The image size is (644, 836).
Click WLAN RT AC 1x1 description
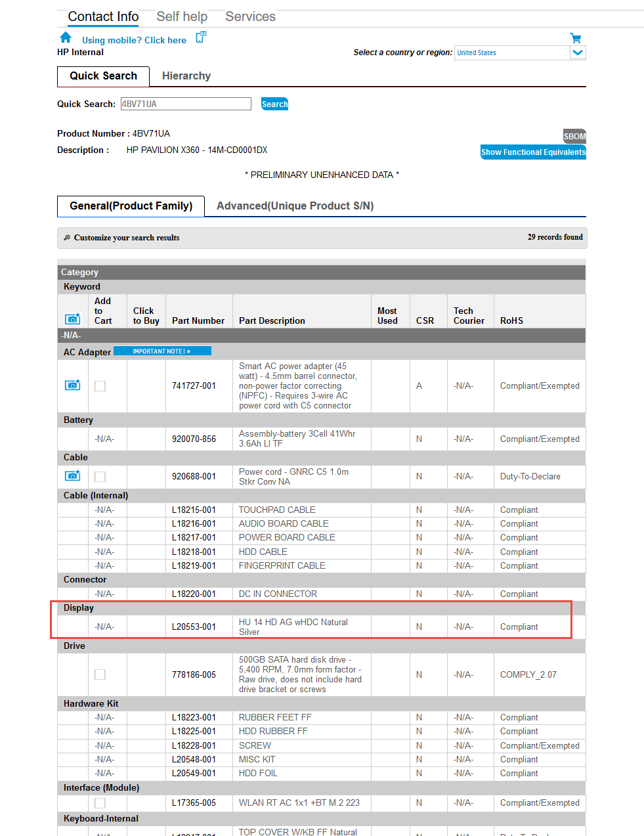pyautogui.click(x=299, y=803)
